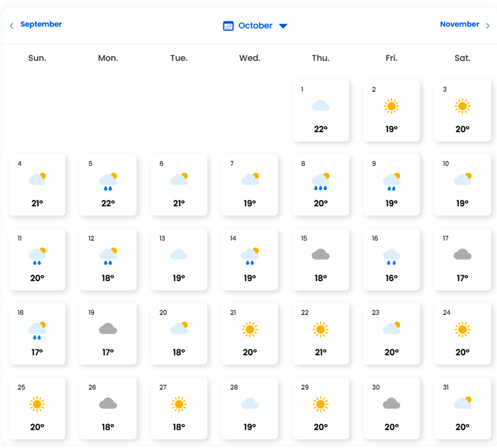
Task: Open the October month dropdown arrow
Action: coord(283,26)
